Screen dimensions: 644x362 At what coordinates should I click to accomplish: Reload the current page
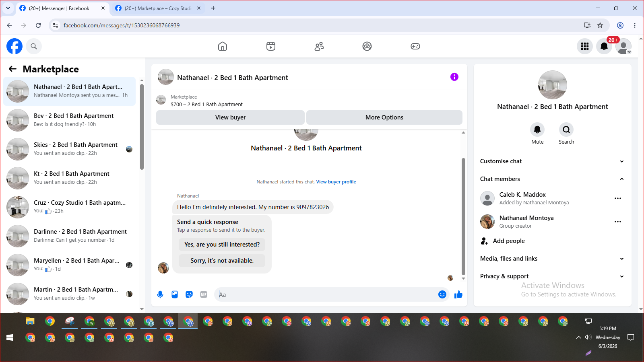(38, 25)
